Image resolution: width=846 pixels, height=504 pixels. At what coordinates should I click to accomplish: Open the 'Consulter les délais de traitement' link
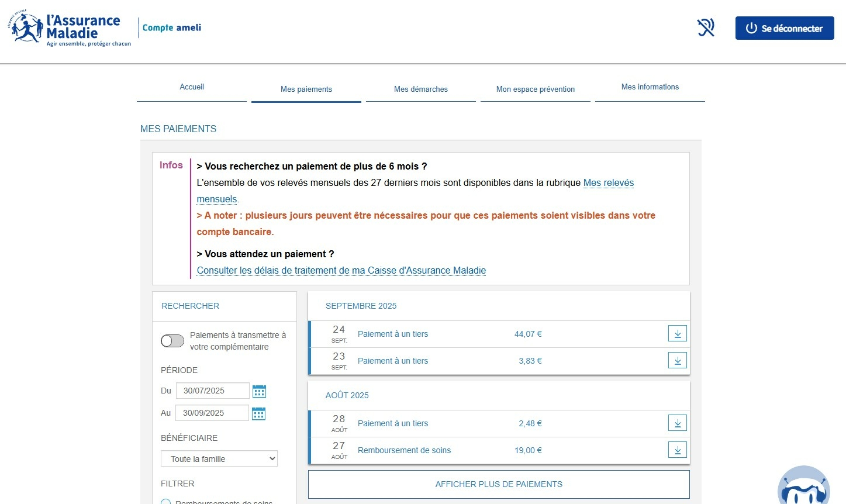tap(341, 271)
